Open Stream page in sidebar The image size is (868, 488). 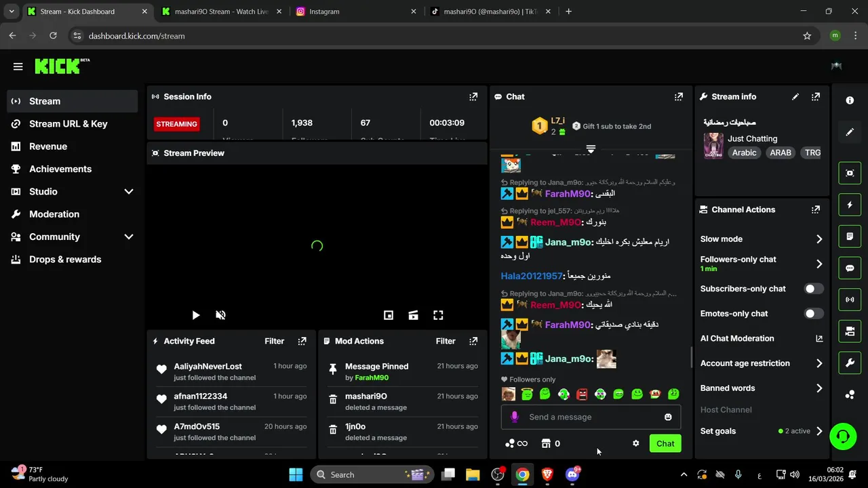[72, 101]
